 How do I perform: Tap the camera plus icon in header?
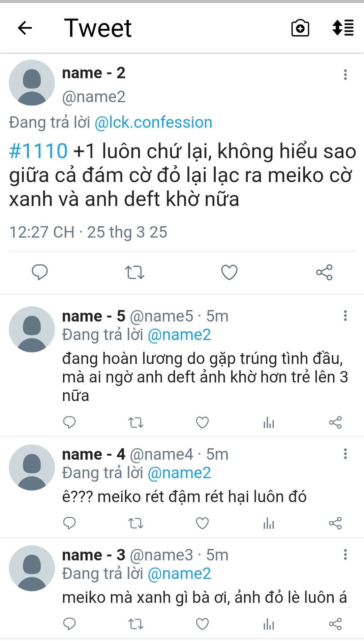tap(300, 28)
